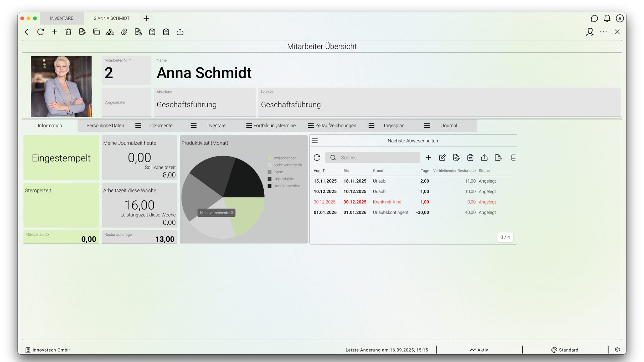
Task: Click the Suche field in absences panel
Action: point(373,158)
